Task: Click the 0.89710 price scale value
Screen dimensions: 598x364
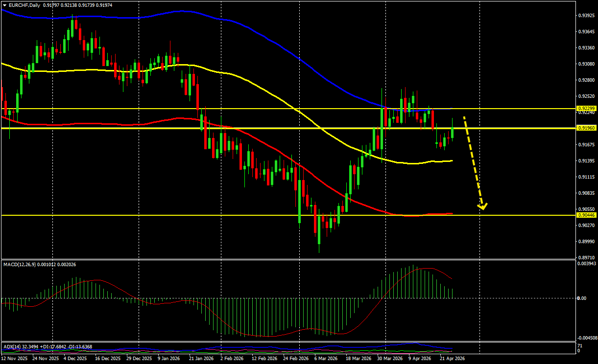Action: [586, 257]
